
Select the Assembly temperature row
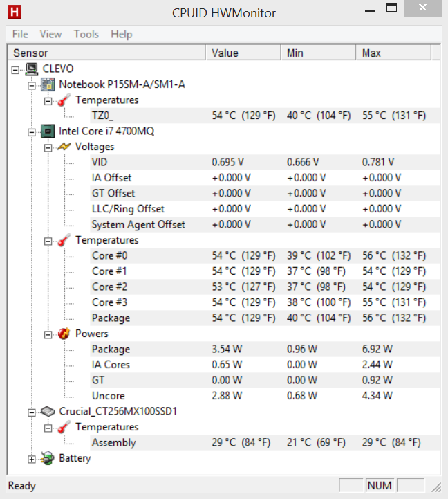pos(265,443)
